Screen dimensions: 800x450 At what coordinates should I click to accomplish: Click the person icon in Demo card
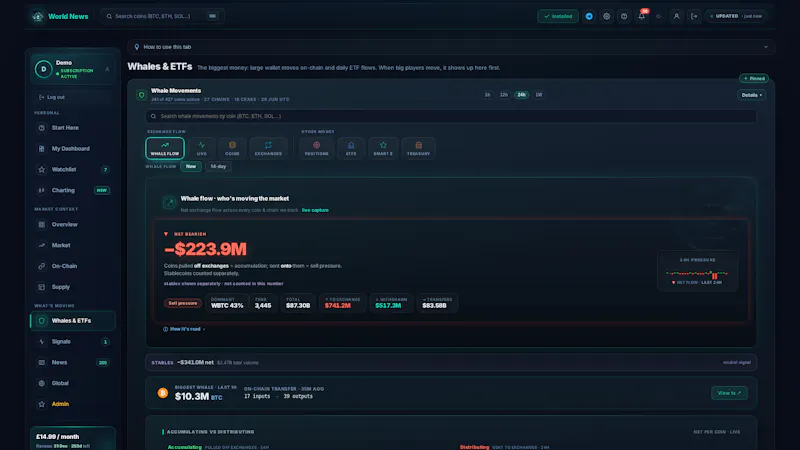pos(107,69)
